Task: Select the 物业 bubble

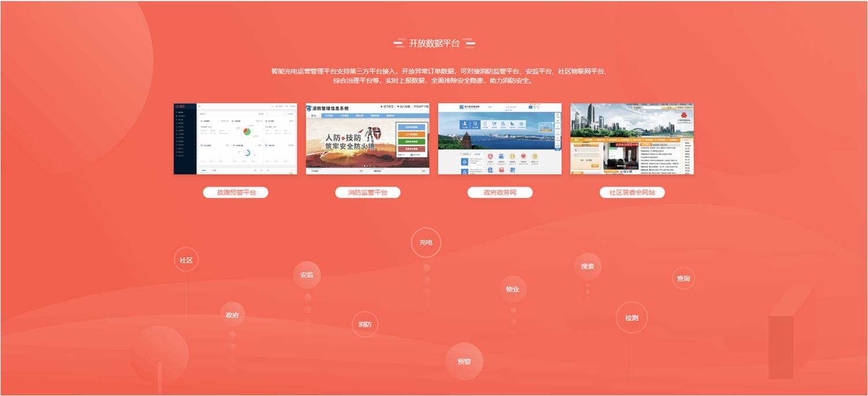Action: (x=513, y=289)
